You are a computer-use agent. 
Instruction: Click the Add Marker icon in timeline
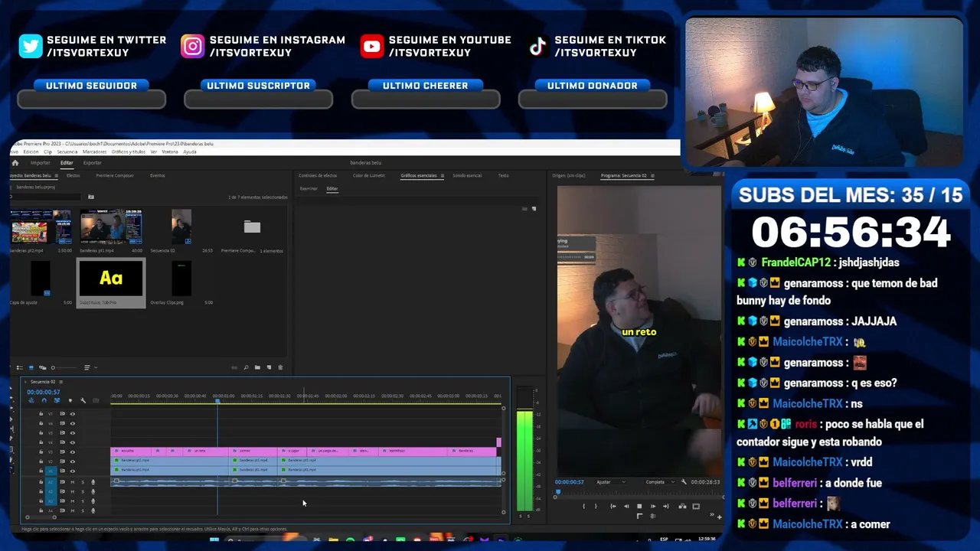(70, 400)
